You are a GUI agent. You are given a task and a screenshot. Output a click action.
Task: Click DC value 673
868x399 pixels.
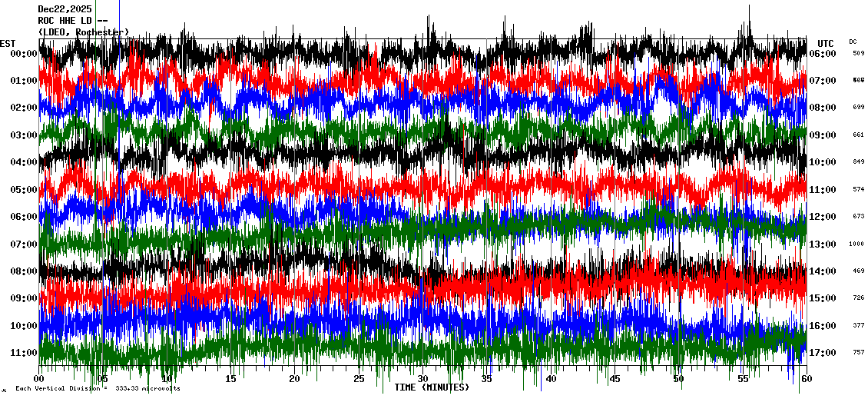pos(859,216)
